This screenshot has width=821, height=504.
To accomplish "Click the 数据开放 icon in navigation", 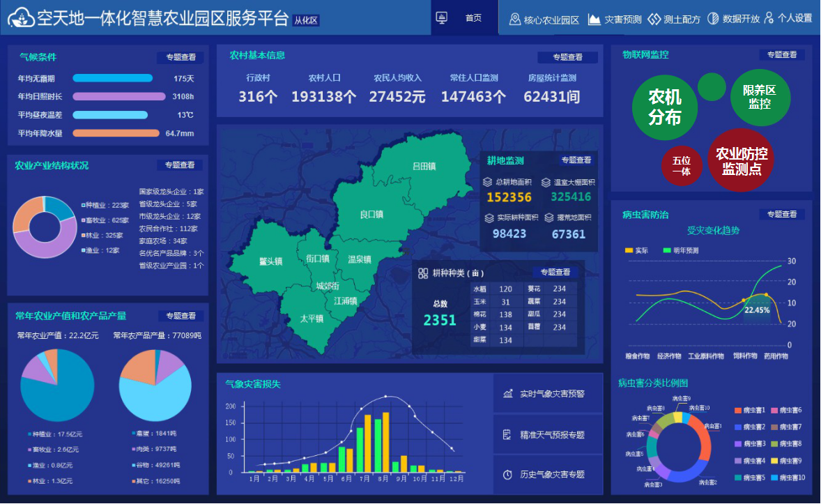I will click(x=713, y=19).
